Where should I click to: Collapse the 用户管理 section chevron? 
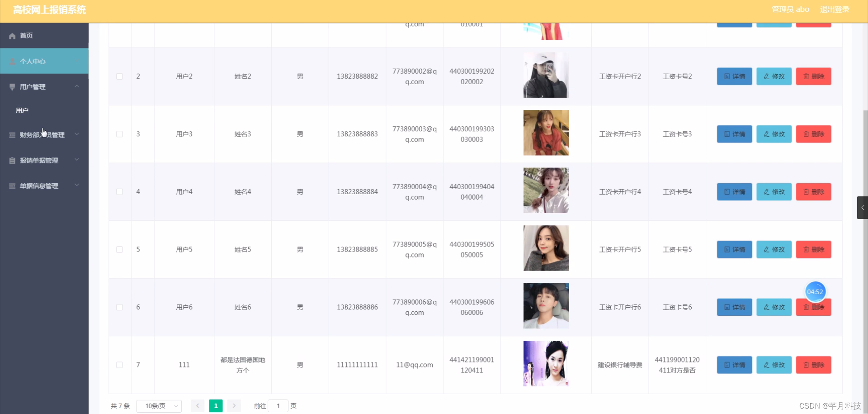(x=77, y=86)
